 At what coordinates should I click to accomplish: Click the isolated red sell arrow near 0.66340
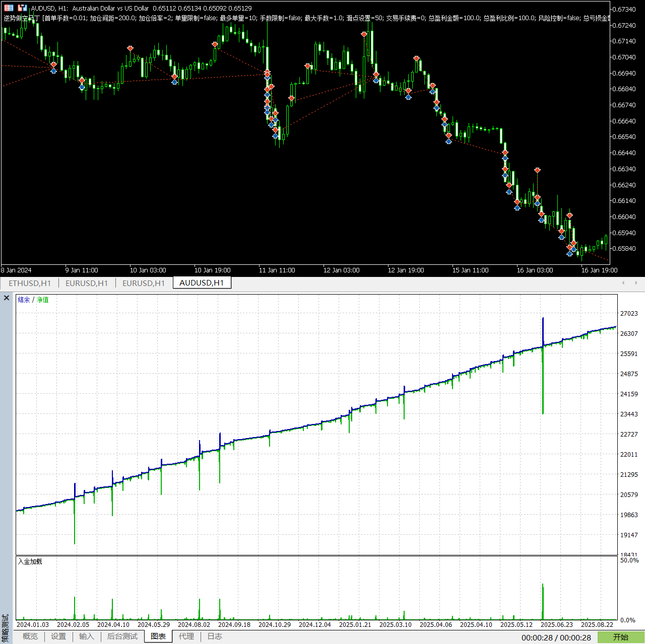coord(537,171)
